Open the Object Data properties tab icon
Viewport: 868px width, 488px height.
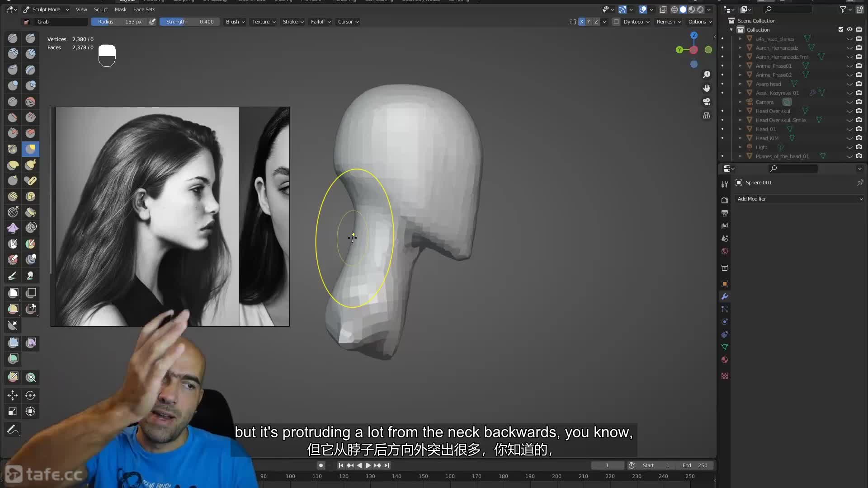725,347
